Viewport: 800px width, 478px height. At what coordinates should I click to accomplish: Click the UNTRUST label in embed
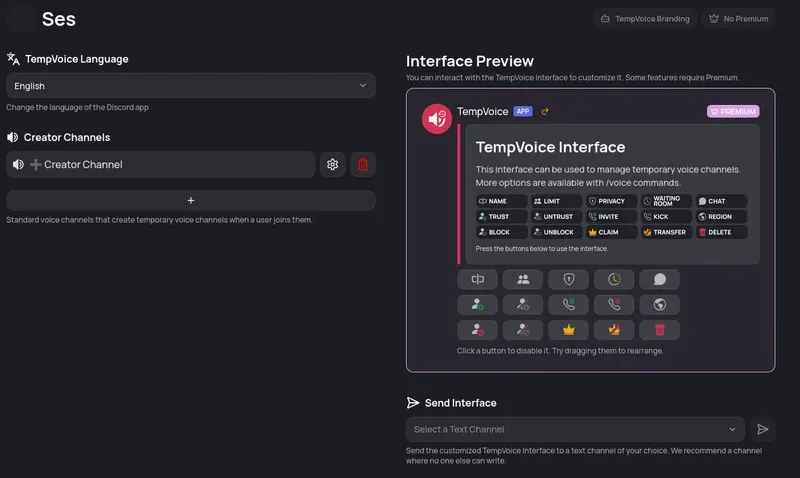click(558, 216)
